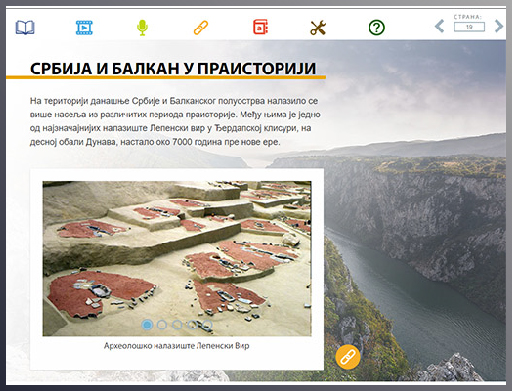The width and height of the screenshot is (512, 391).
Task: Select the fifth slideshow dot
Action: click(207, 324)
